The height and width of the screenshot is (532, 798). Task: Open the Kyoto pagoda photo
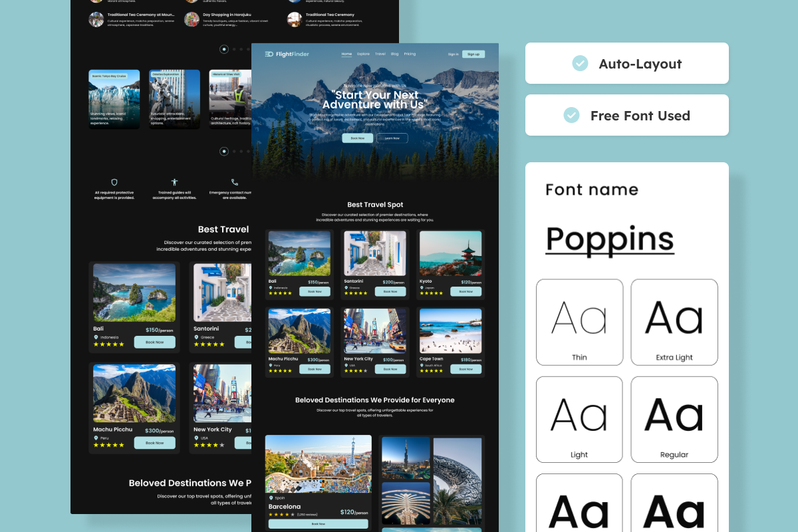pyautogui.click(x=451, y=253)
